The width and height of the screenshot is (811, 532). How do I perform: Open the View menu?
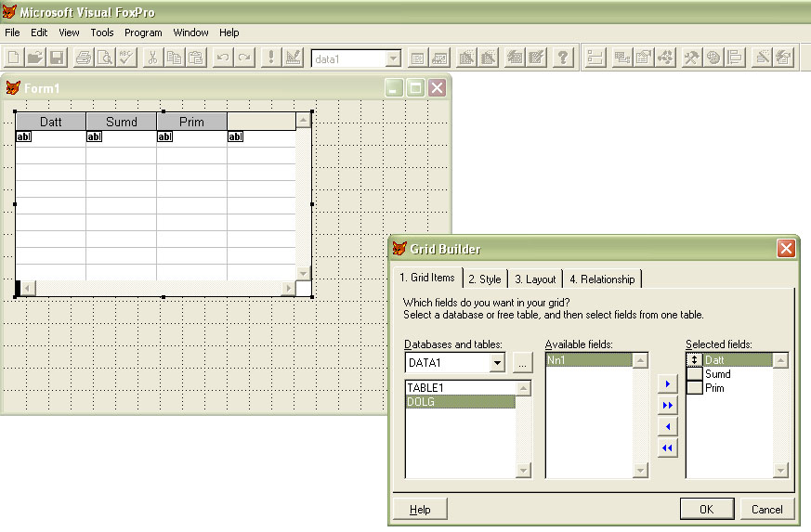point(69,32)
